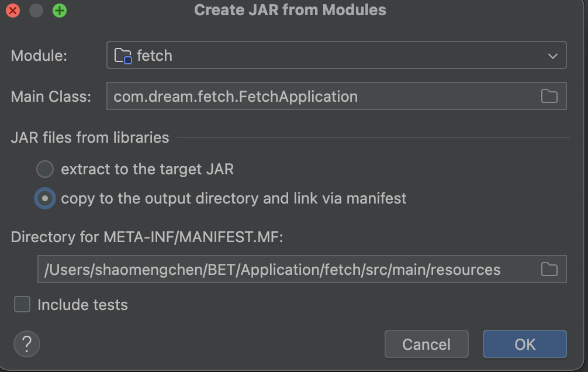
Task: Click into the MANIFEST.MF directory path field
Action: 286,269
